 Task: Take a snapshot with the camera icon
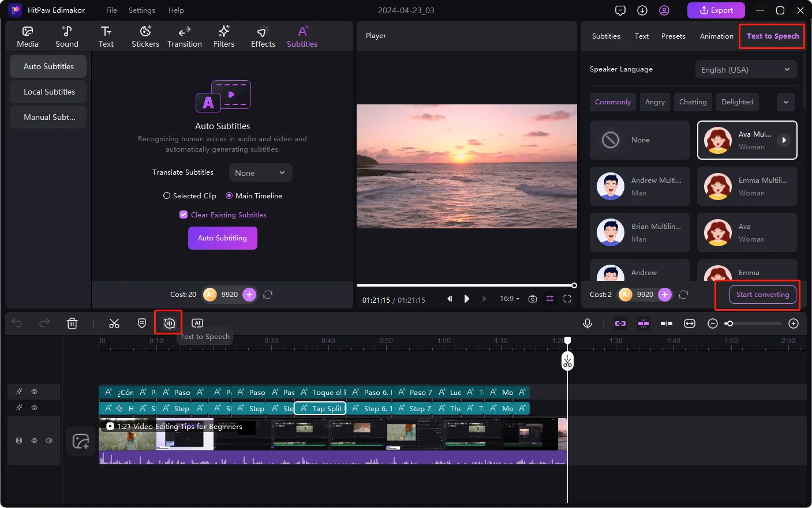point(533,299)
